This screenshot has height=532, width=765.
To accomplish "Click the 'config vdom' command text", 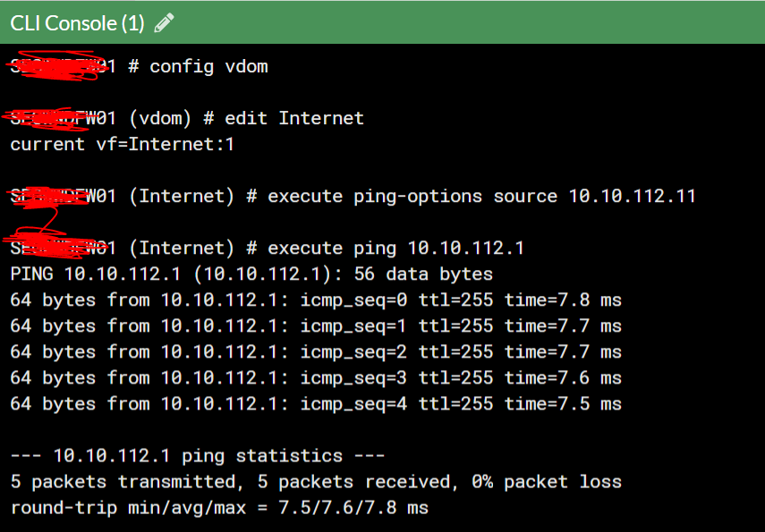I will coord(208,67).
